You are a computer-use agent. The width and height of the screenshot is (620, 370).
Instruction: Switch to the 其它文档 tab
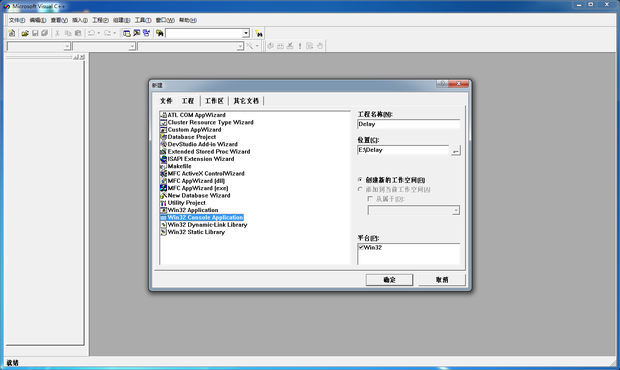246,101
